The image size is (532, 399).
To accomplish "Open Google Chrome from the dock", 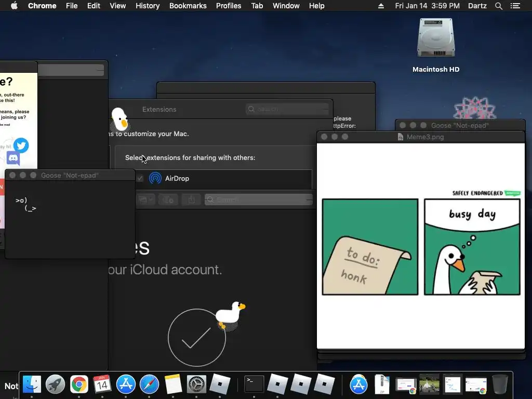I will click(x=79, y=384).
